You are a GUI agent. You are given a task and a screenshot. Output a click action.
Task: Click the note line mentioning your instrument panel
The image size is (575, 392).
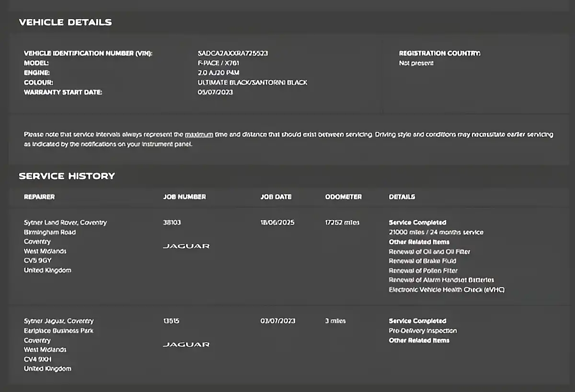pyautogui.click(x=108, y=144)
